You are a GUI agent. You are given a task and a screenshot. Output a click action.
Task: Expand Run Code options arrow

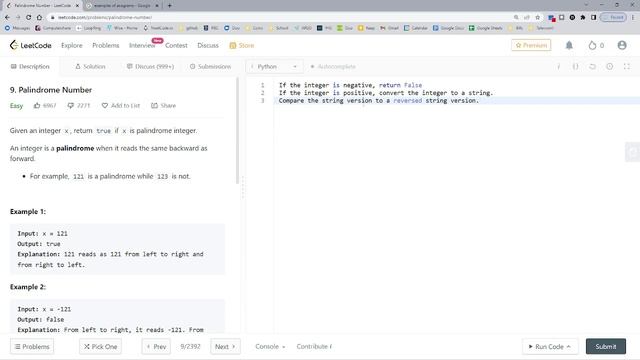pos(569,347)
